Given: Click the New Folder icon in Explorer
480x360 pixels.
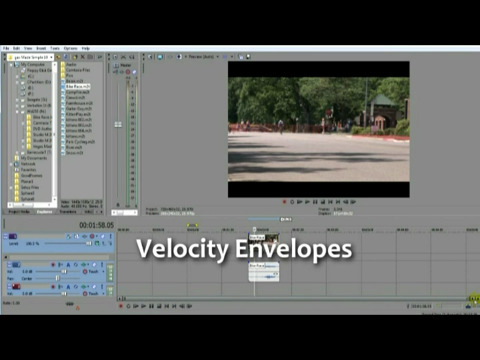Looking at the screenshot, I should pyautogui.click(x=75, y=57).
